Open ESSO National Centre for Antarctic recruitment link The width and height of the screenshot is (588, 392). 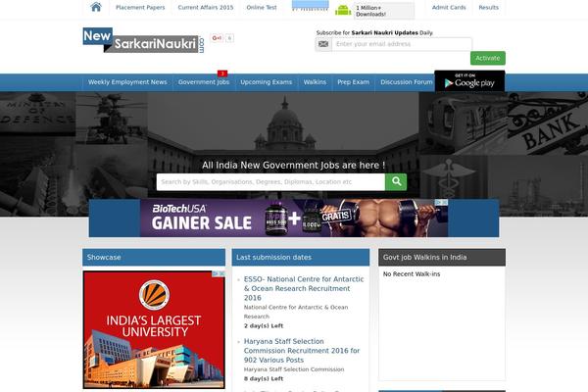tap(304, 288)
